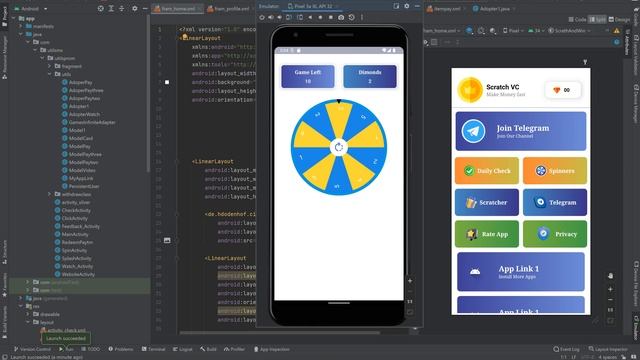Click the emulator power button icon
Screen dimensions: 640x360
click(262, 18)
